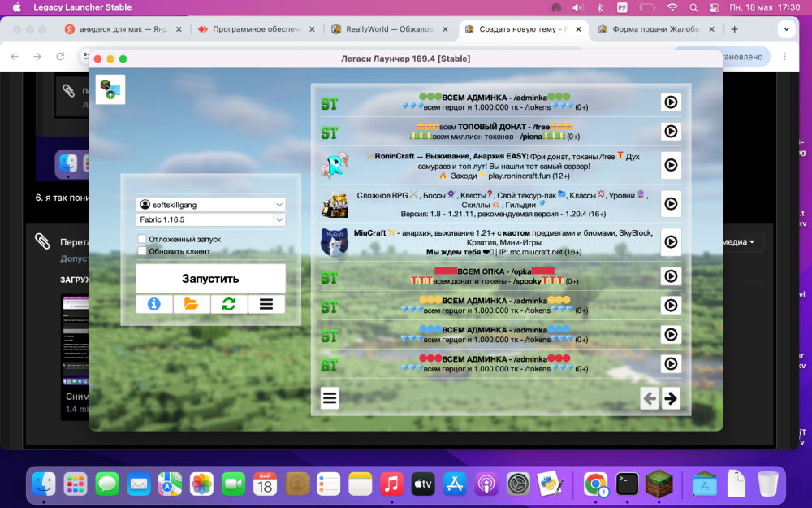Image resolution: width=812 pixels, height=508 pixels.
Task: Enable Отложенный запуск checkbox
Action: (x=142, y=239)
